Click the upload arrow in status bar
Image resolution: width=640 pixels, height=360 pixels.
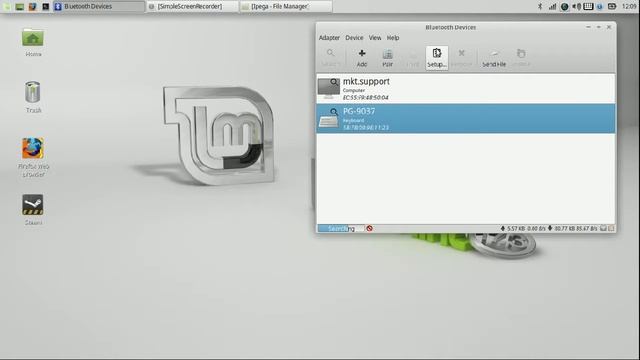coord(503,229)
